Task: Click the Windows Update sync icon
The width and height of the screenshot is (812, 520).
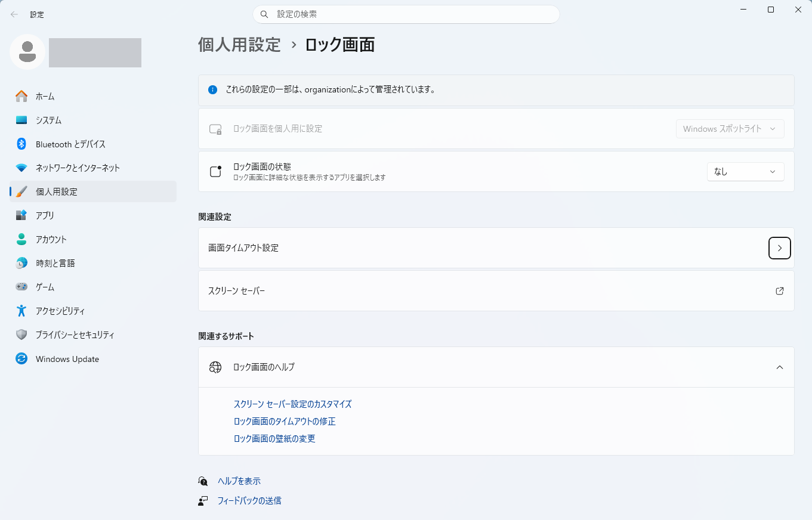Action: tap(21, 359)
